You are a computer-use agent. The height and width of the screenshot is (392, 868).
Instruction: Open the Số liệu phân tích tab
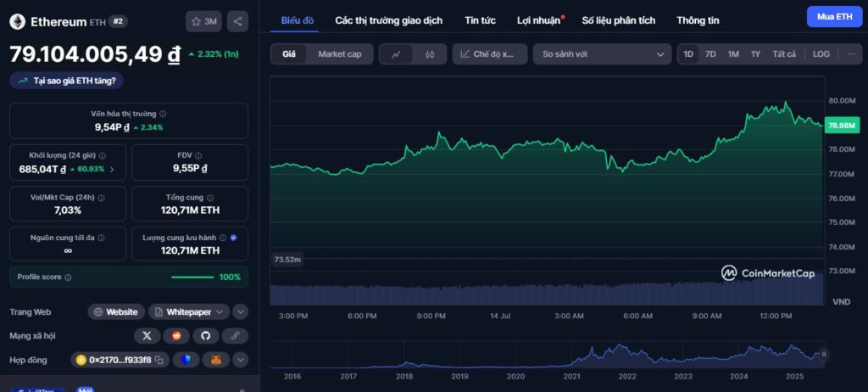pos(618,20)
